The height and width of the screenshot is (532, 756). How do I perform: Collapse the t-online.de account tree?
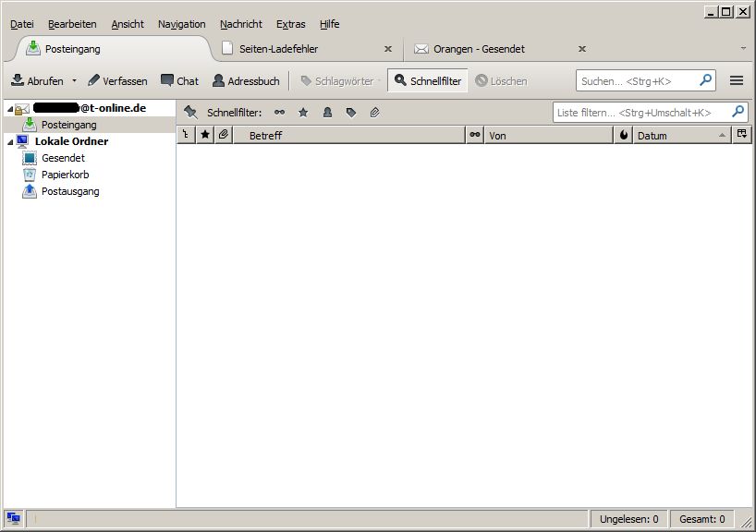(x=9, y=109)
